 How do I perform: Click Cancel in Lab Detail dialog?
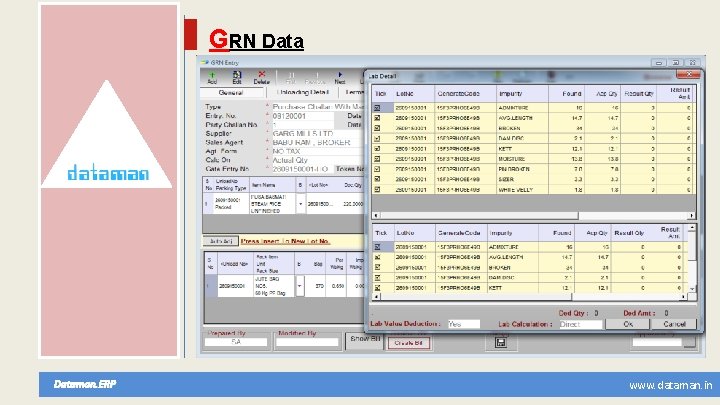674,324
